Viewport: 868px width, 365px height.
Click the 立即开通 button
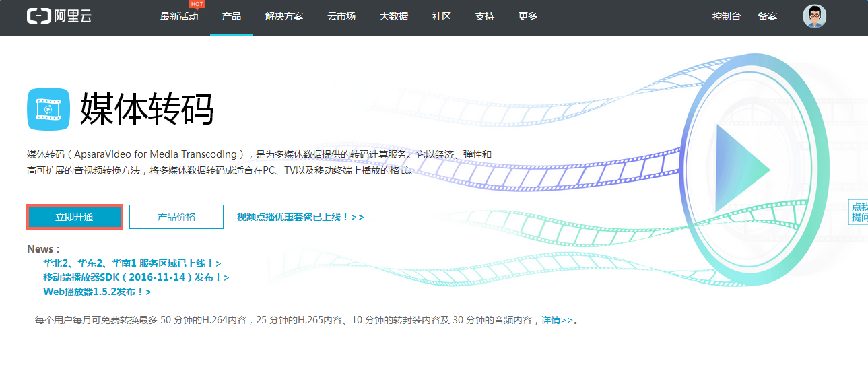point(75,217)
